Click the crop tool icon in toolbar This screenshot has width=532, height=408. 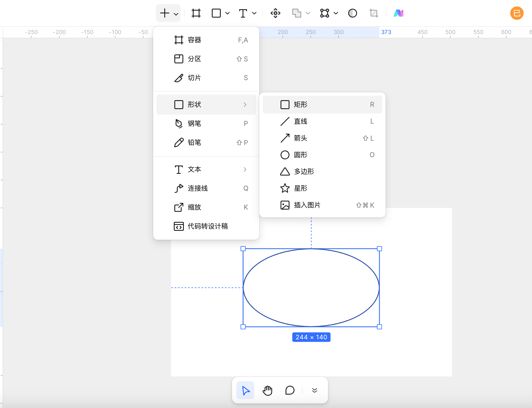pos(374,13)
